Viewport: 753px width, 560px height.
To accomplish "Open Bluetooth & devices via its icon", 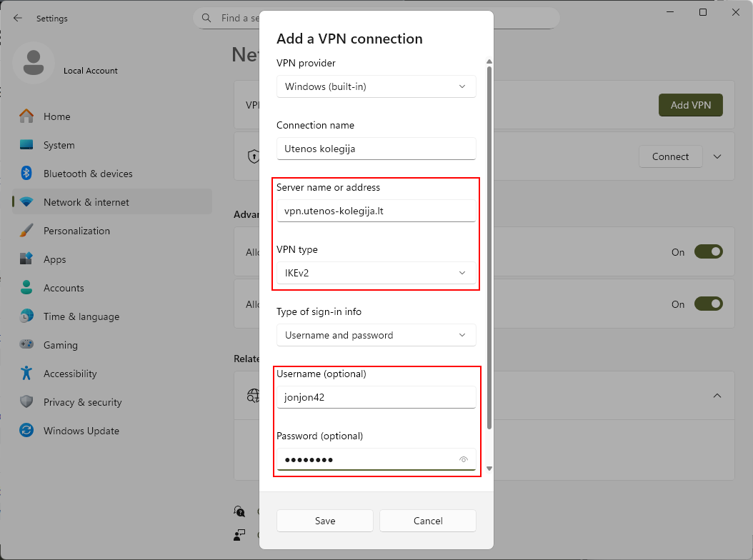I will click(x=26, y=174).
